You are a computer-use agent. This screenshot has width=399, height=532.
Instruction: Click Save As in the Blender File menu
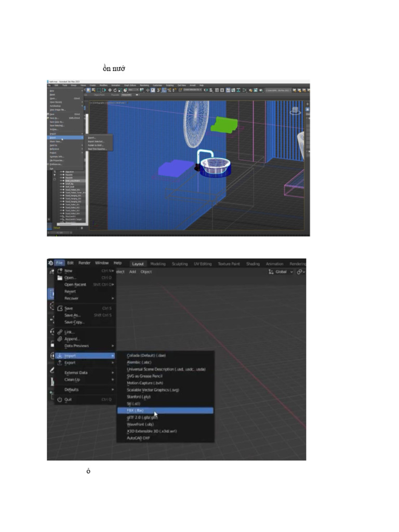[86, 315]
